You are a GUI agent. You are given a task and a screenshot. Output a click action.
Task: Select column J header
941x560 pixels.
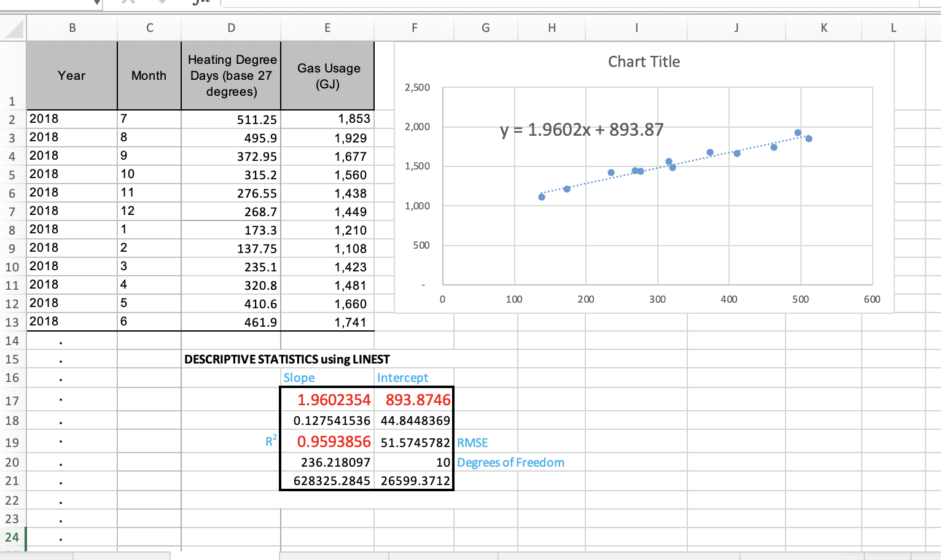point(736,28)
